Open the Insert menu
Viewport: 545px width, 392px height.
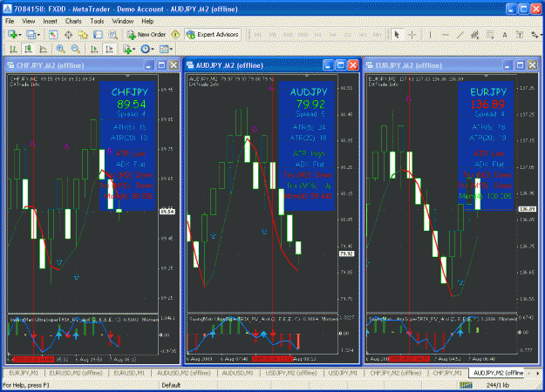(50, 21)
